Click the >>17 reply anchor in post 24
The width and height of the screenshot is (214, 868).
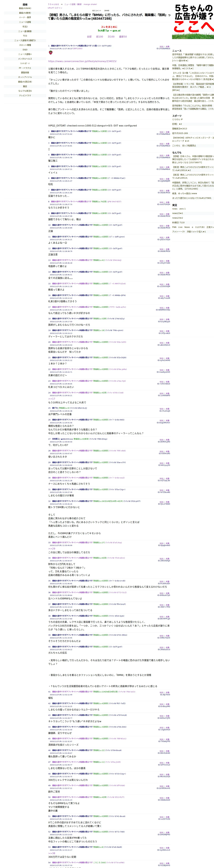[52, 399]
